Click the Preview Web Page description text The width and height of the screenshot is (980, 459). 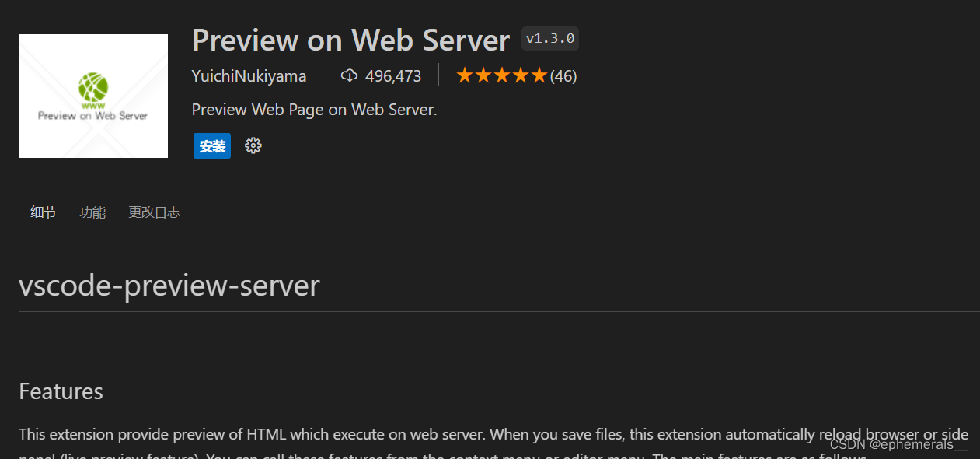[315, 110]
